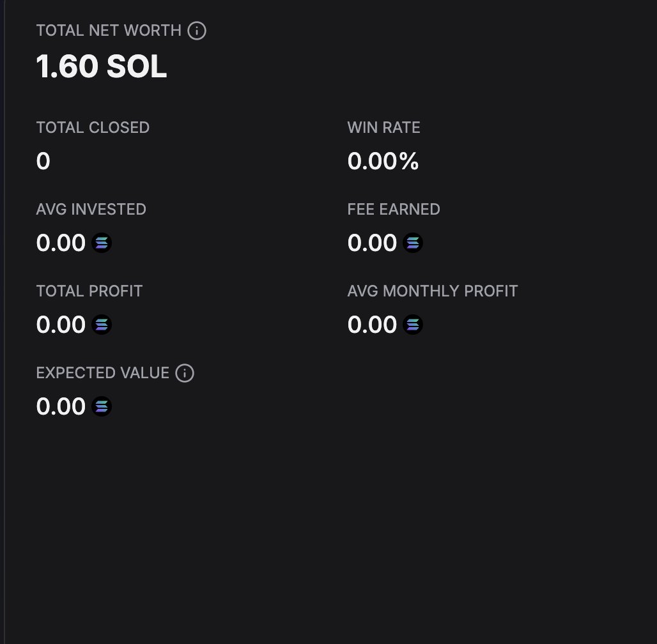Click the Solana icon beside Avg Invested

tap(102, 243)
